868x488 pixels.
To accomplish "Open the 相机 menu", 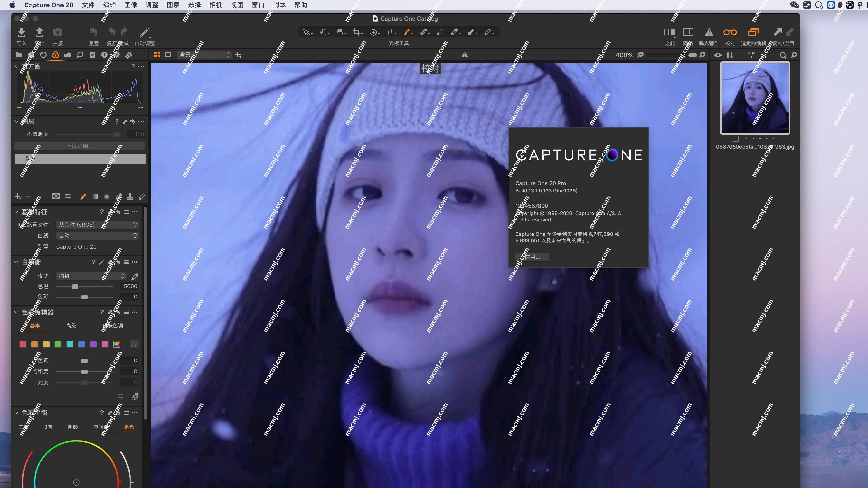I will pos(215,5).
